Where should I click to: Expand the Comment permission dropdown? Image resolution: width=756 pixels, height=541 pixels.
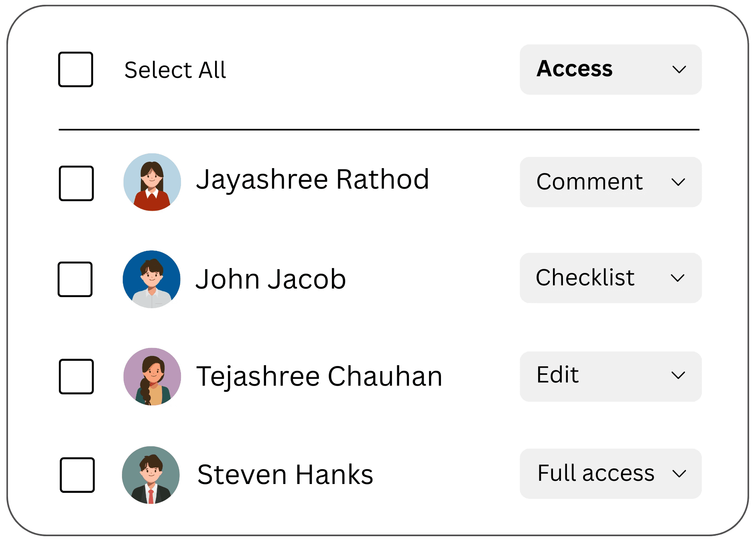610,182
